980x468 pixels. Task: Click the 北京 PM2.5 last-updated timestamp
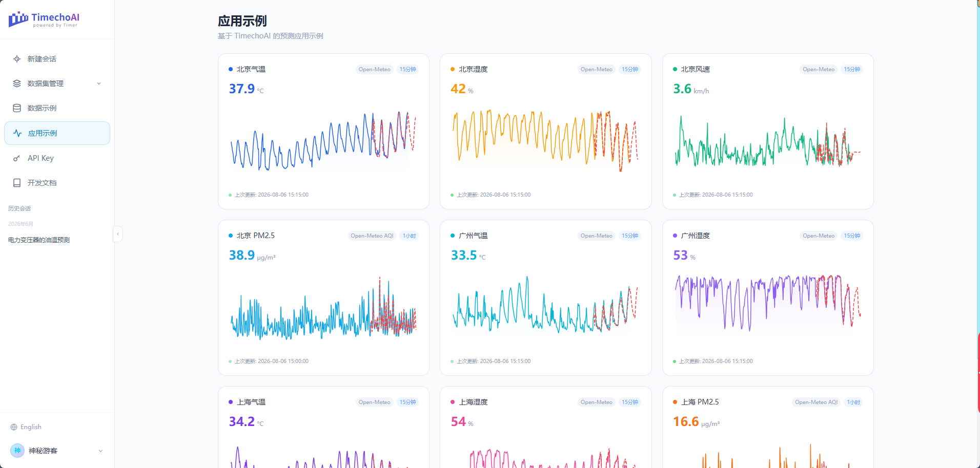[272, 361]
